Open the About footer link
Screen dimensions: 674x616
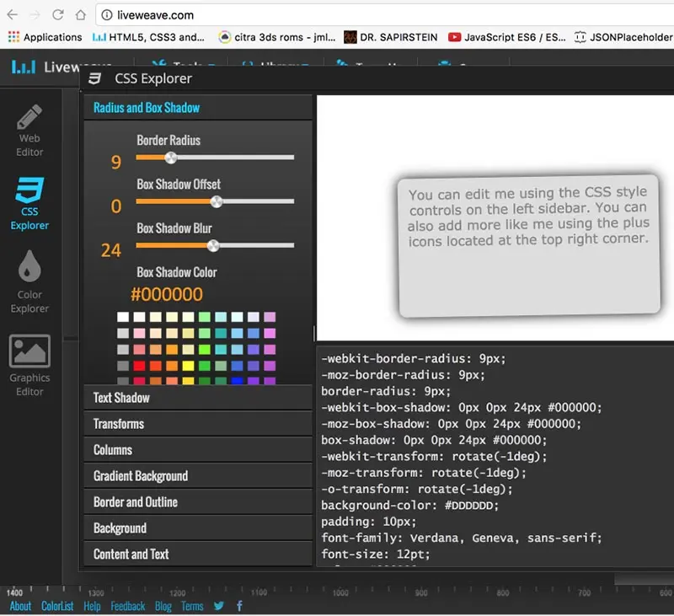20,606
